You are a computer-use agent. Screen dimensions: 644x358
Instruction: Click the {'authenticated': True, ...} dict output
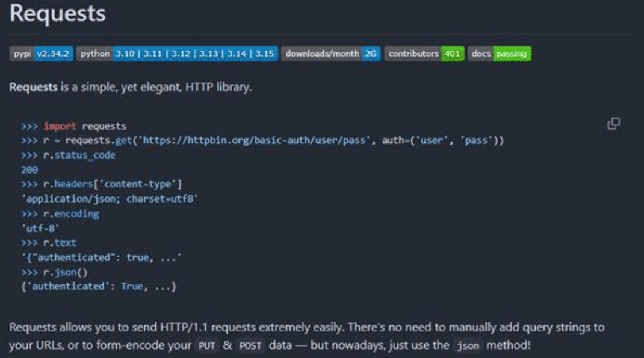point(99,286)
